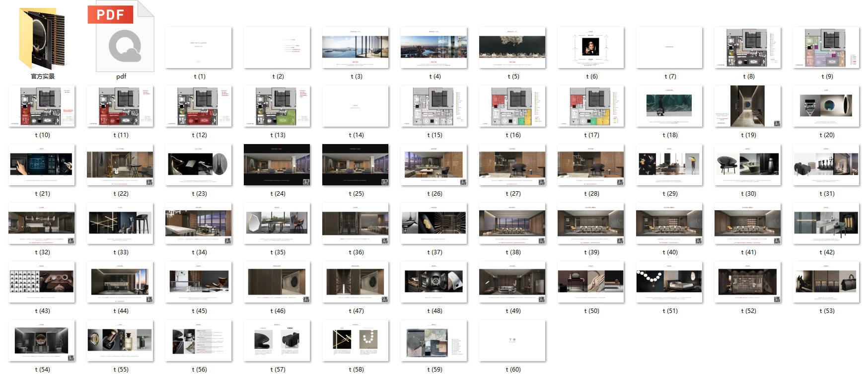This screenshot has height=382, width=868.
Task: Select thumbnail t (17)
Action: [x=590, y=106]
